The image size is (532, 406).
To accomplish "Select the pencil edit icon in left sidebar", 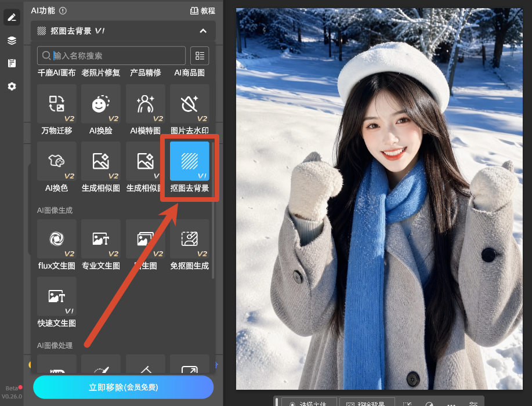I will [x=12, y=17].
